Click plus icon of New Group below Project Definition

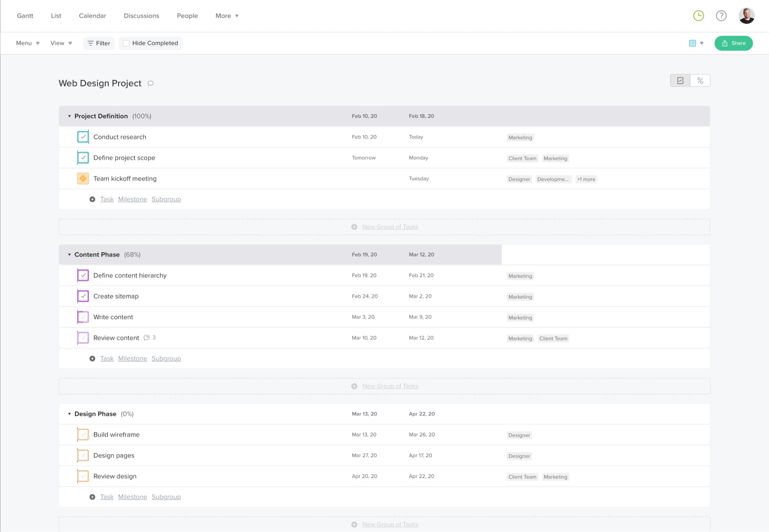click(354, 227)
